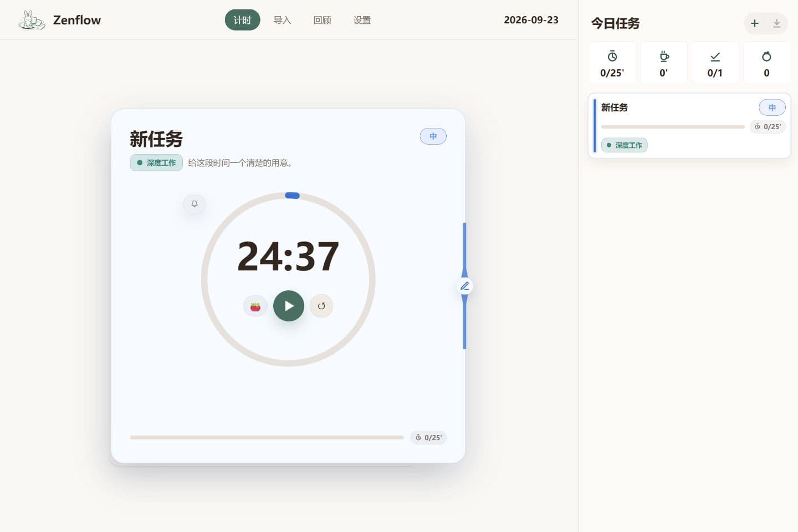Click the download import icon in 今日任务
This screenshot has width=798, height=532.
tap(777, 23)
